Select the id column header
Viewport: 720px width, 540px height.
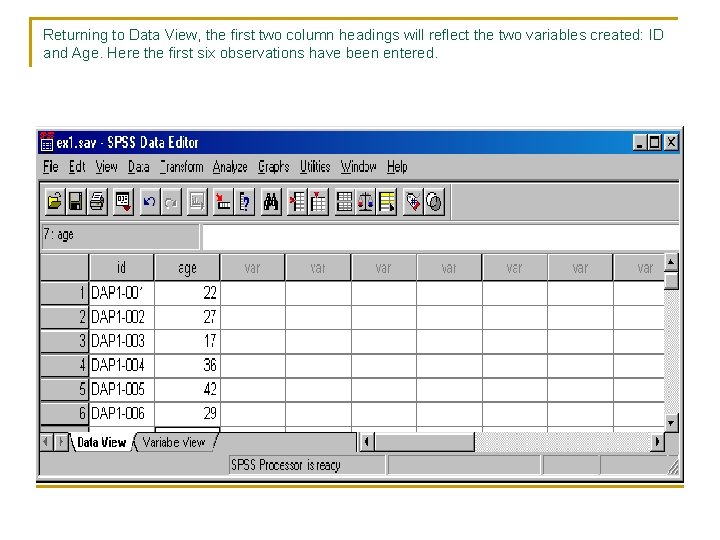(121, 267)
